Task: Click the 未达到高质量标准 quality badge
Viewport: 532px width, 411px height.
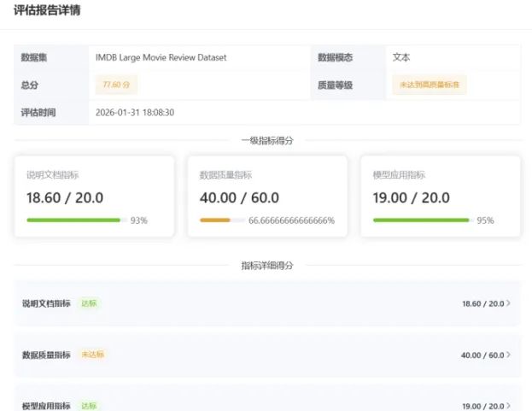Action: [429, 85]
